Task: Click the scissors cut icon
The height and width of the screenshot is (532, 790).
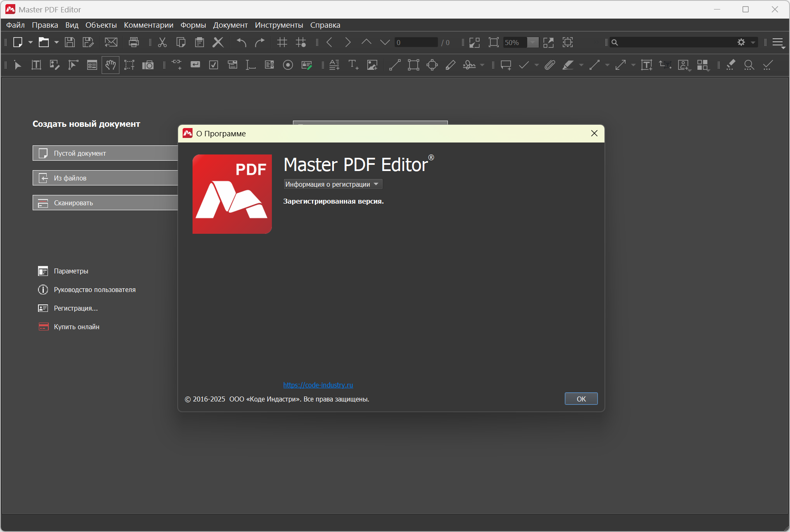Action: click(x=162, y=42)
